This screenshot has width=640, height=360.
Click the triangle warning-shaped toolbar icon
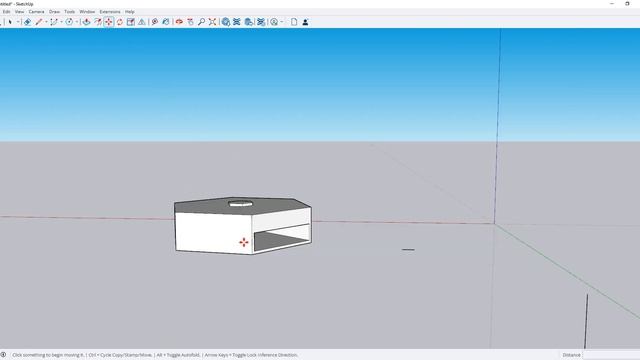click(x=142, y=22)
